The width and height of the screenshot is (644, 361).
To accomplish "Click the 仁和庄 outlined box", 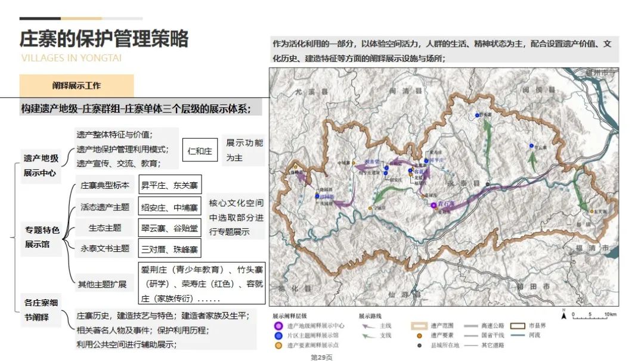I will (x=200, y=150).
